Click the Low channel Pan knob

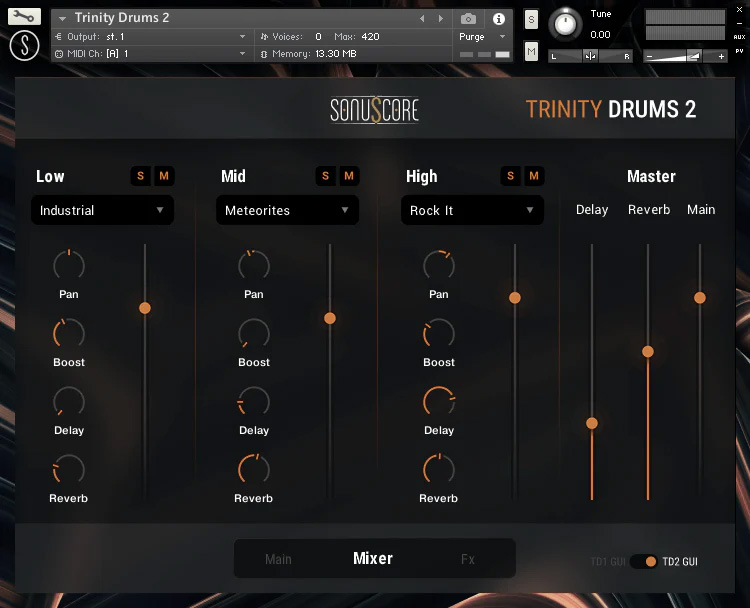(69, 266)
